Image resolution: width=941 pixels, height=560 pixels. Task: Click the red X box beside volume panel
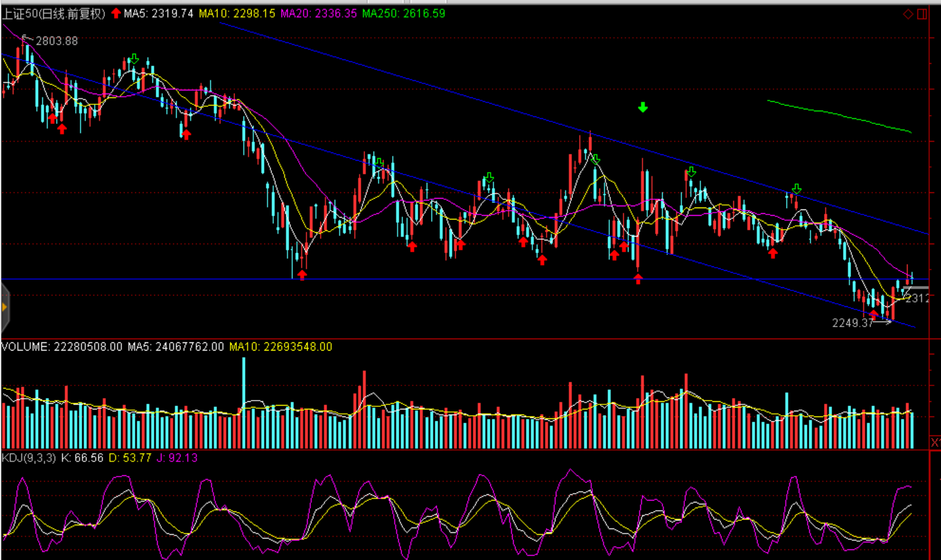(935, 442)
